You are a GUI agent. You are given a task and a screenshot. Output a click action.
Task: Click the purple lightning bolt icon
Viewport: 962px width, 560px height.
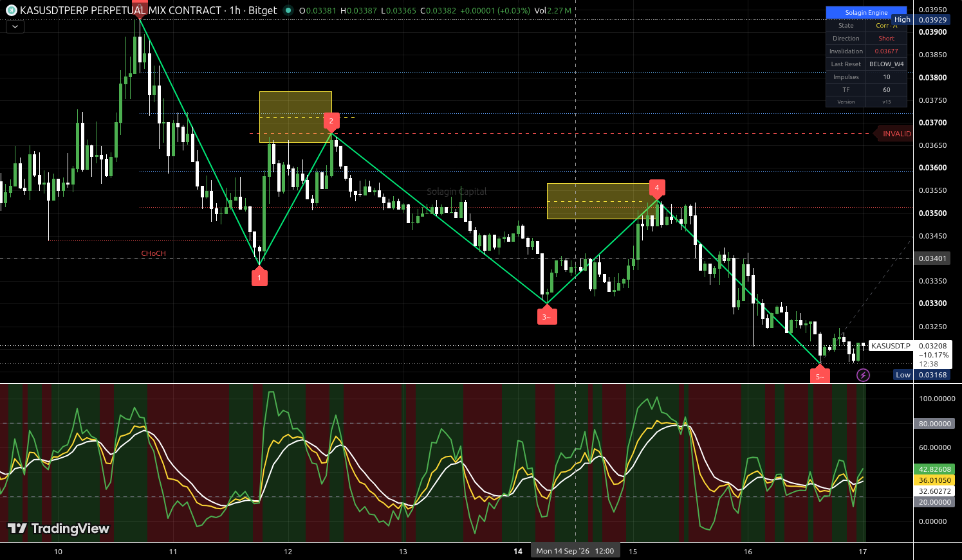[x=863, y=375]
